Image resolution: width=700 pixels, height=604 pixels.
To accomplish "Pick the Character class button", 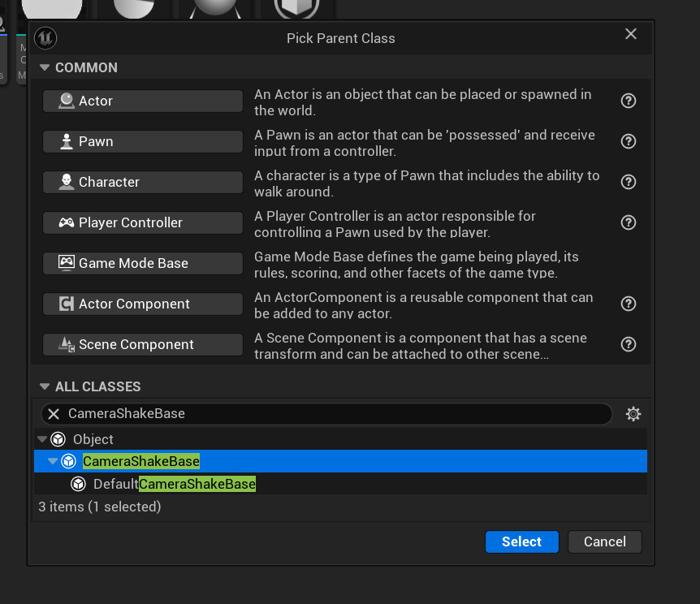I will click(143, 182).
